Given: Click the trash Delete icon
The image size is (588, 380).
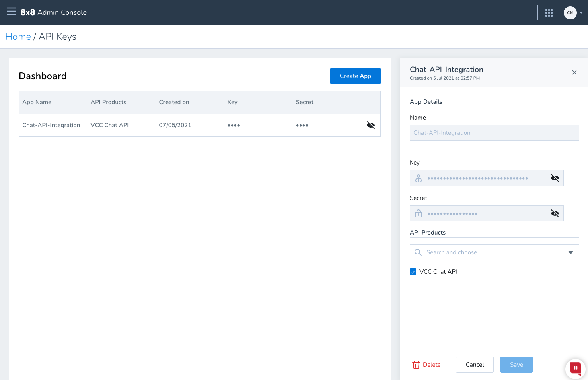Looking at the screenshot, I should pyautogui.click(x=416, y=365).
